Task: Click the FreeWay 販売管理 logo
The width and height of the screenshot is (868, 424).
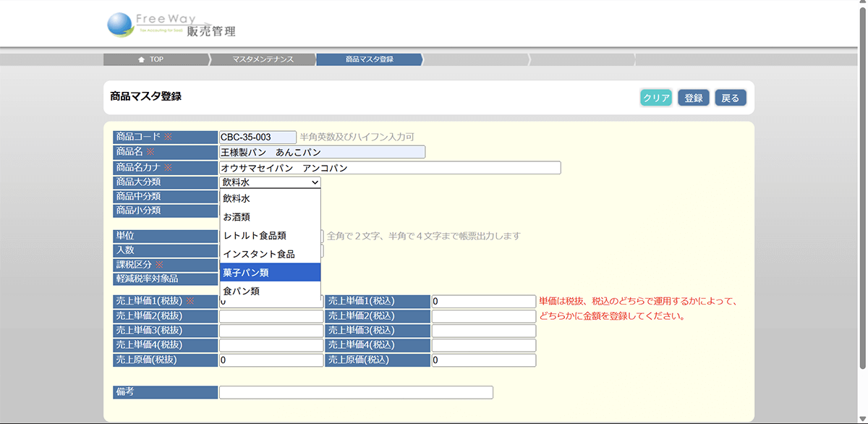Action: 171,25
